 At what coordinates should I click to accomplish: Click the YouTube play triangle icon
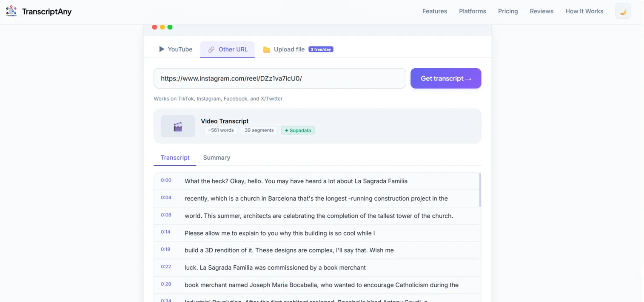point(162,49)
